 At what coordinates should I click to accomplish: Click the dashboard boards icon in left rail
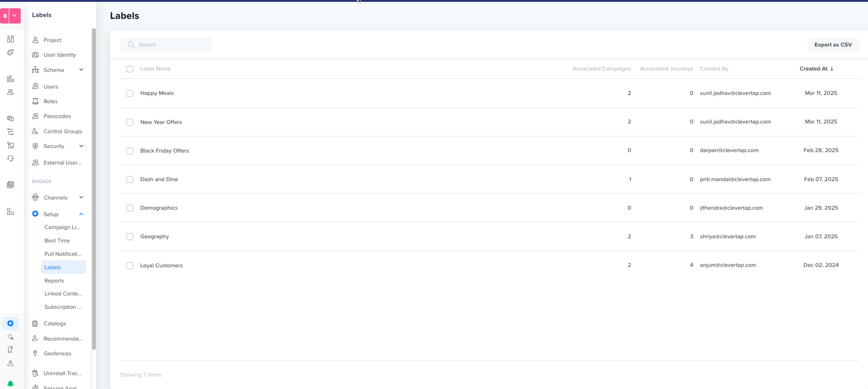(10, 39)
